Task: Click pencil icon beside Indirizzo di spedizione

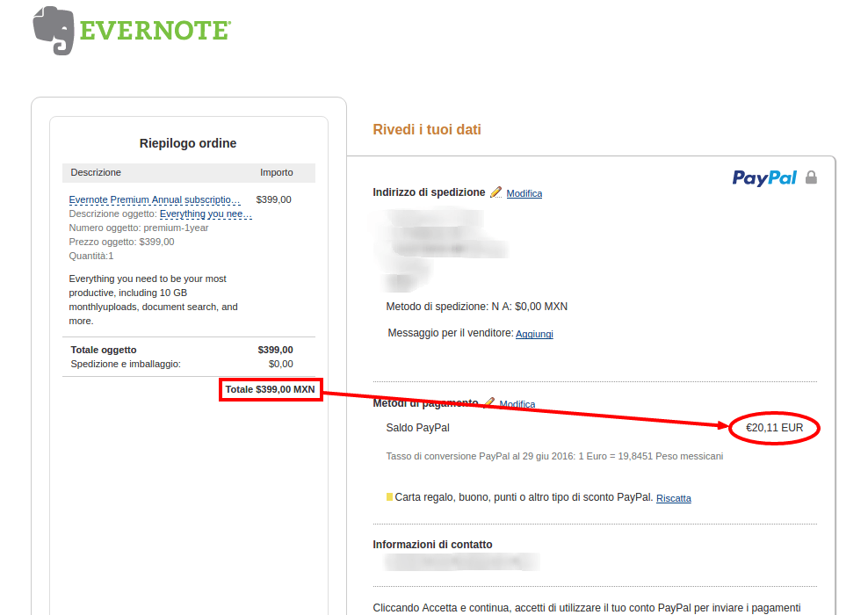Action: pos(496,192)
